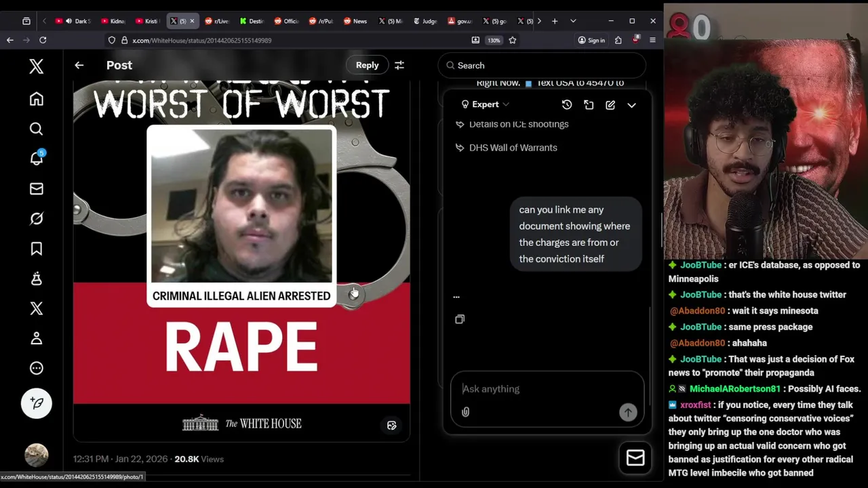Send message with arrow button
This screenshot has height=488, width=868.
(628, 412)
